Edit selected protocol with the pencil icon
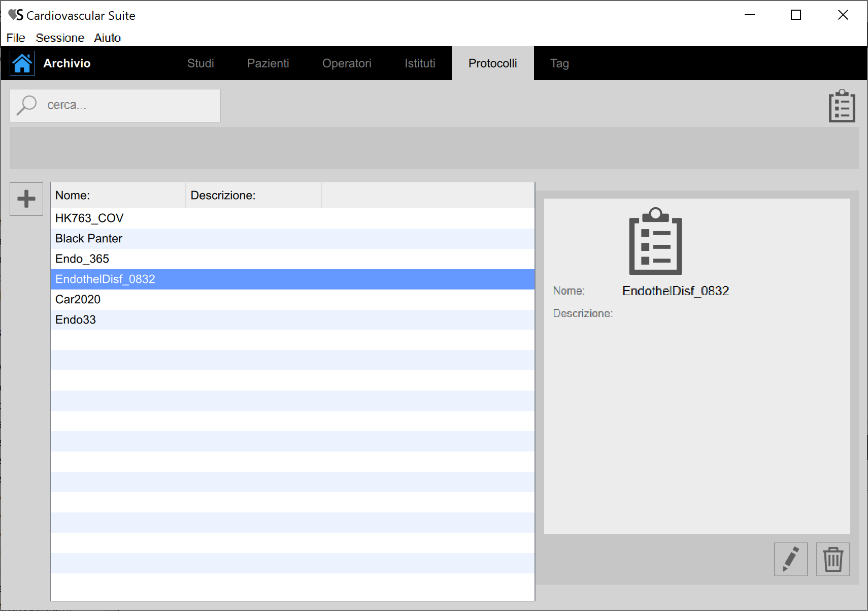Screen dimensions: 868x611 click(x=790, y=559)
